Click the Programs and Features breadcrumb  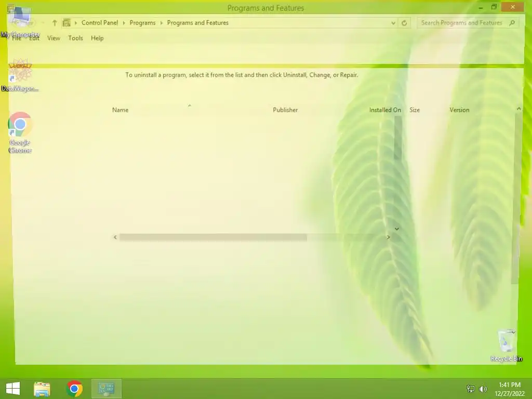(x=198, y=23)
